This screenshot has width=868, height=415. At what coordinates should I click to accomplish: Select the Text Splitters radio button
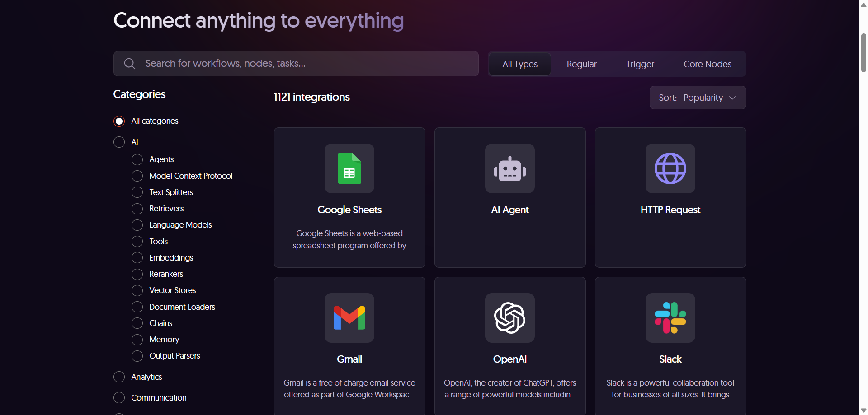tap(137, 192)
